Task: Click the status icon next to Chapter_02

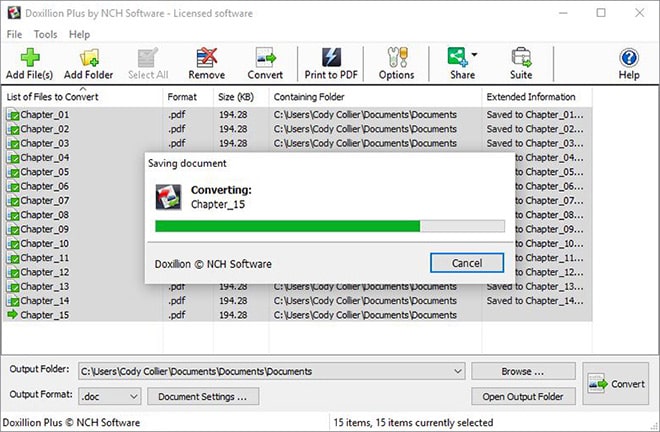Action: click(x=13, y=129)
